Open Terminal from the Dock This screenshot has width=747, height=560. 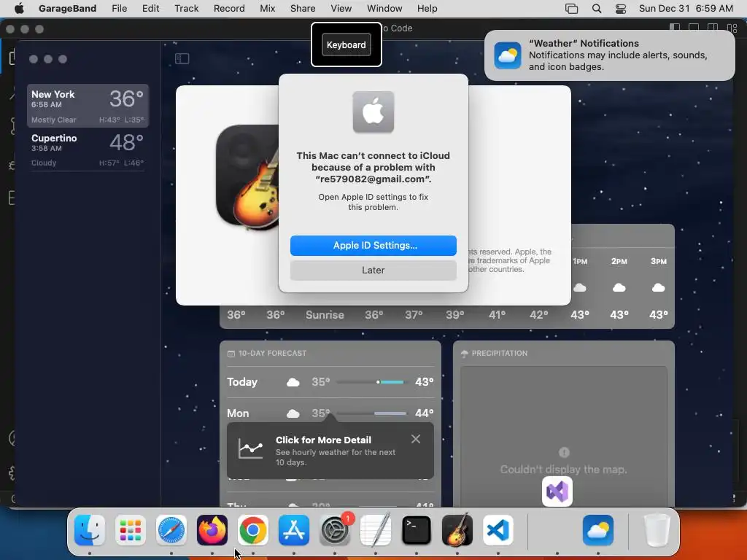point(417,530)
